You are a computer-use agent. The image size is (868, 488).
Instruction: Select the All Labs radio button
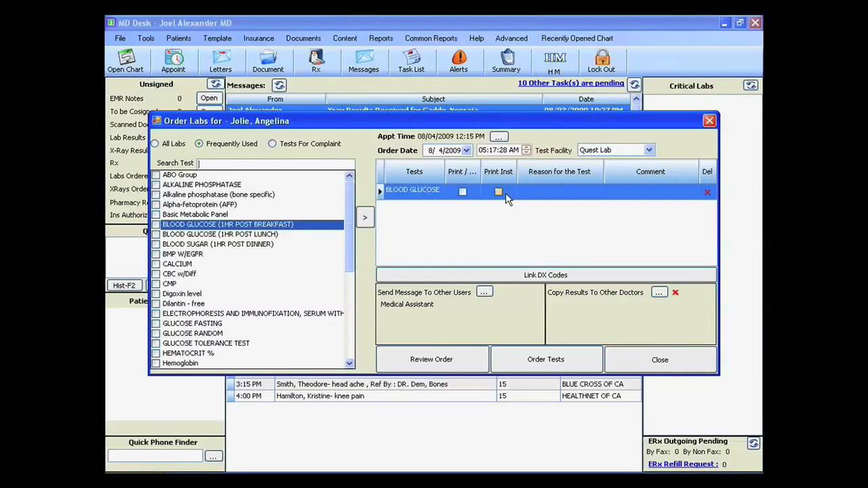pos(155,144)
